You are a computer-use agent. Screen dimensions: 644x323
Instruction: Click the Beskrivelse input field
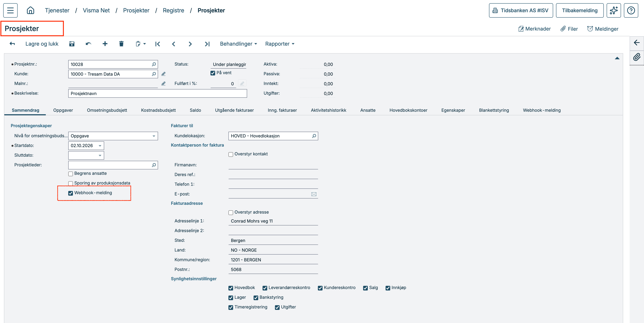pyautogui.click(x=157, y=93)
